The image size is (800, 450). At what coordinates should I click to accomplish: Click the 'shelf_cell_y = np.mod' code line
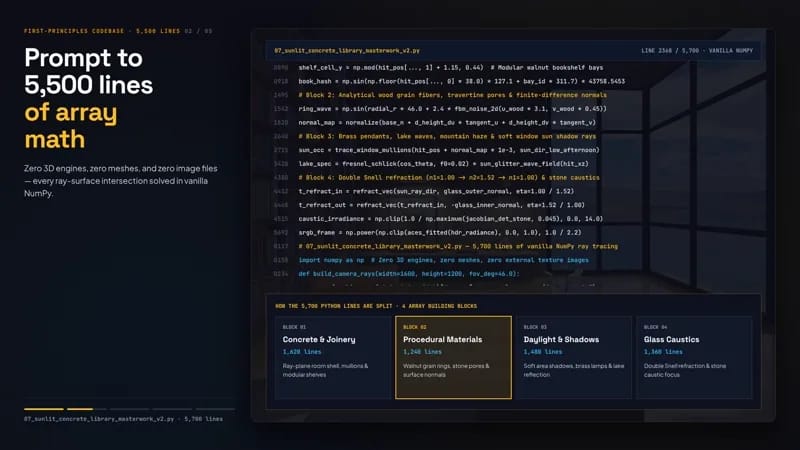click(451, 67)
